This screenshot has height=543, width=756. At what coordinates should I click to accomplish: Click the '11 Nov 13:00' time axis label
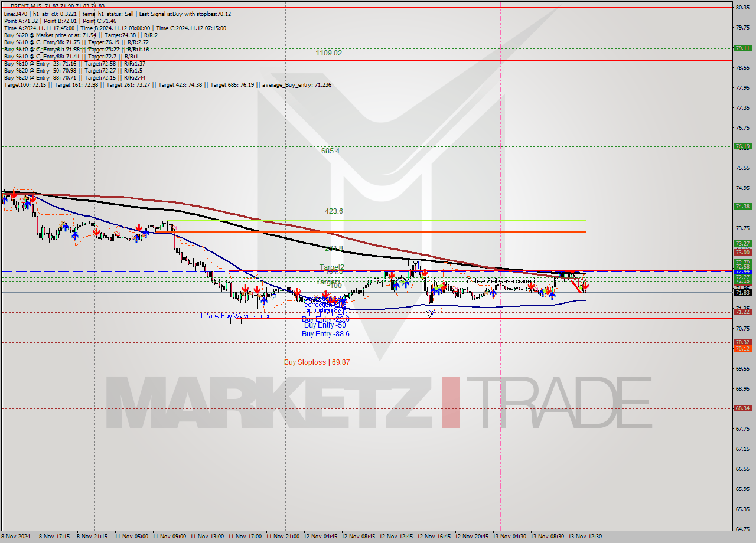pos(207,537)
